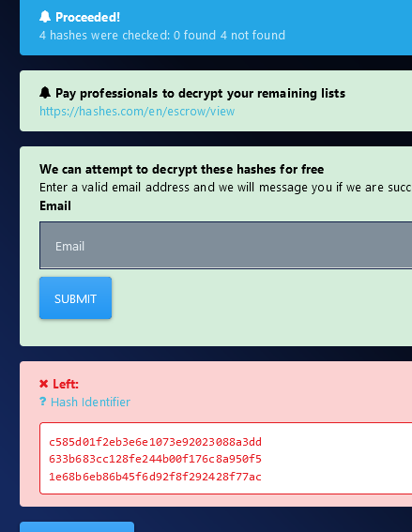Click empty space inside the leftover hashes textbox
This screenshot has height=532, width=412.
pos(336,458)
